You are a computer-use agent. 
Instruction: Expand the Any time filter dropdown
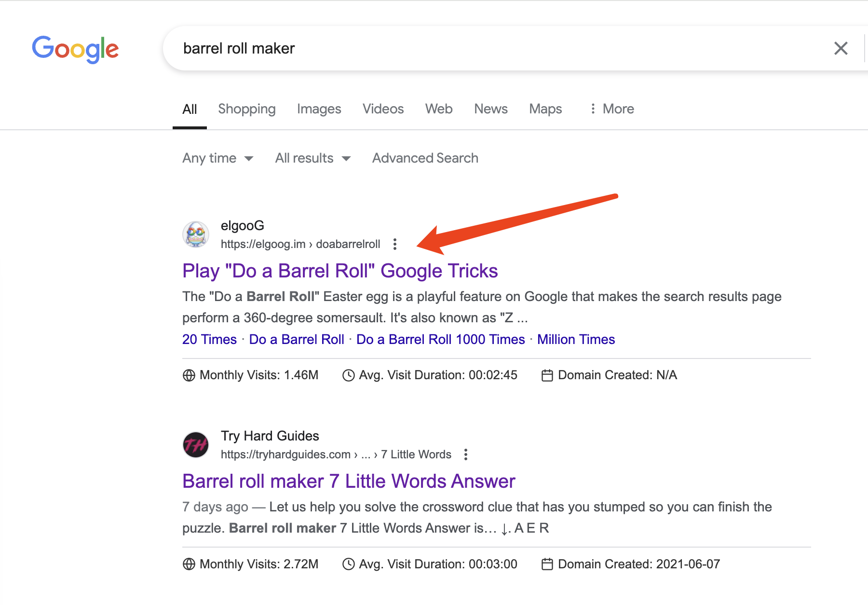[x=218, y=158]
